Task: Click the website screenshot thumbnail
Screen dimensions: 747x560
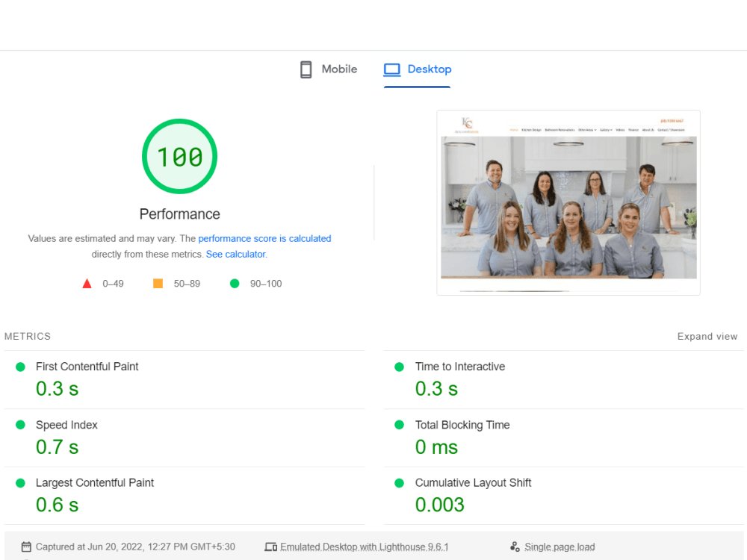Action: click(568, 203)
